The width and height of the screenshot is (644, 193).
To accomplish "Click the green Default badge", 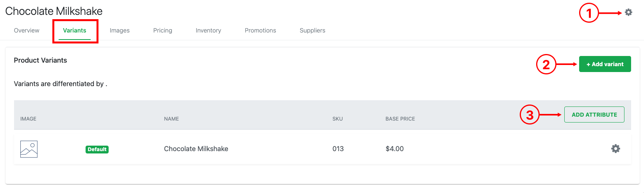I will pyautogui.click(x=97, y=149).
